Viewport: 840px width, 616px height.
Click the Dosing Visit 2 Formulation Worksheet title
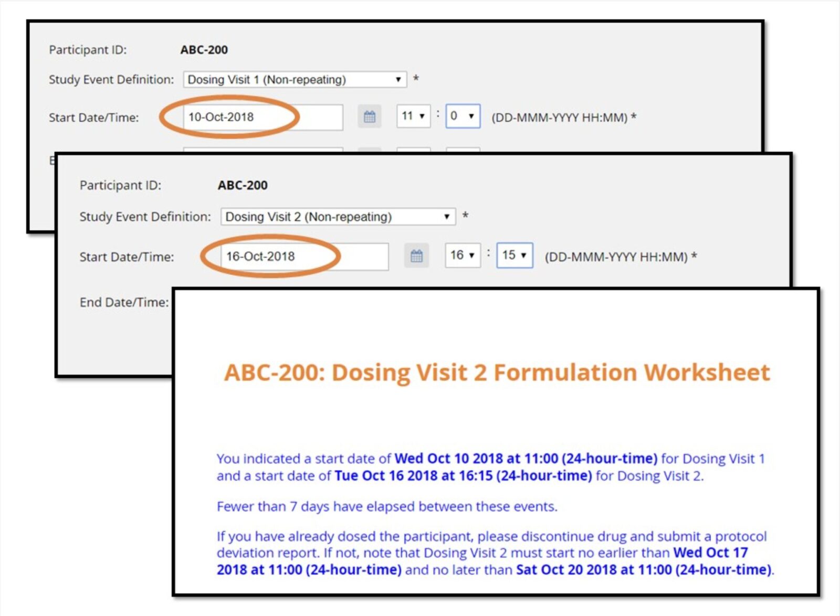click(496, 373)
